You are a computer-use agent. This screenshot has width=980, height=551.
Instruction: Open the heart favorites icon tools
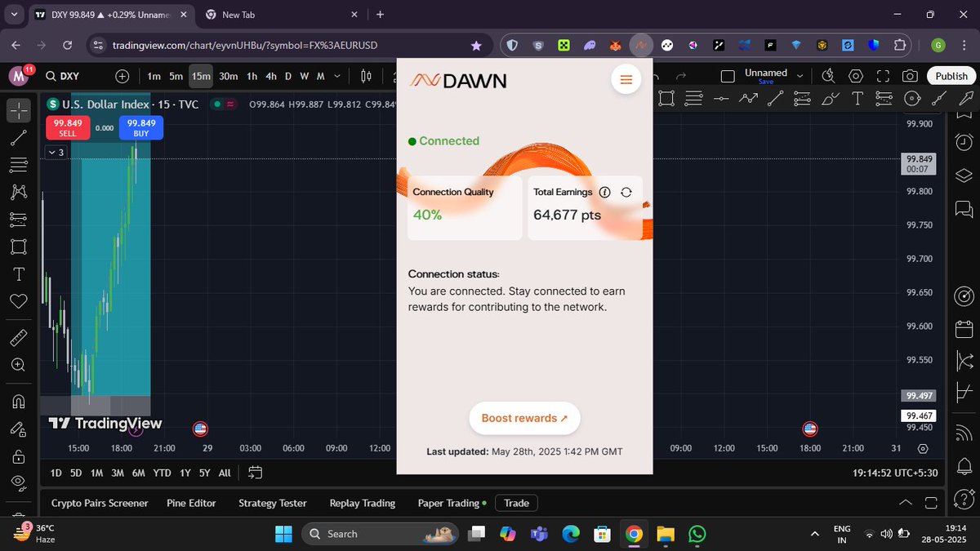click(x=19, y=301)
